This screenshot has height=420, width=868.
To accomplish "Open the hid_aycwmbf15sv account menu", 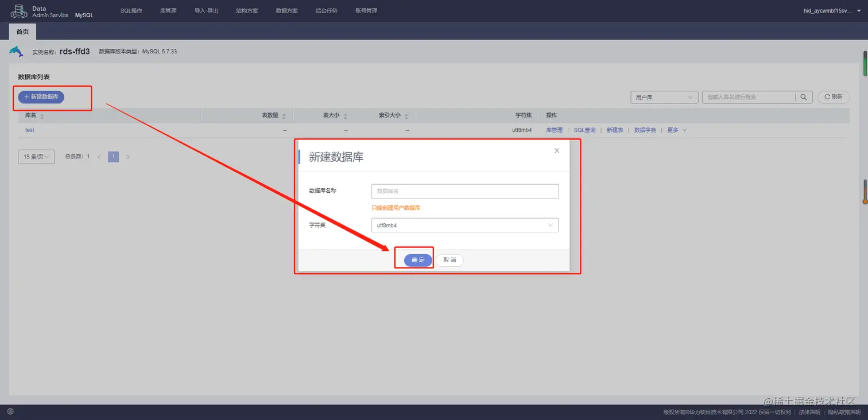I will [832, 11].
